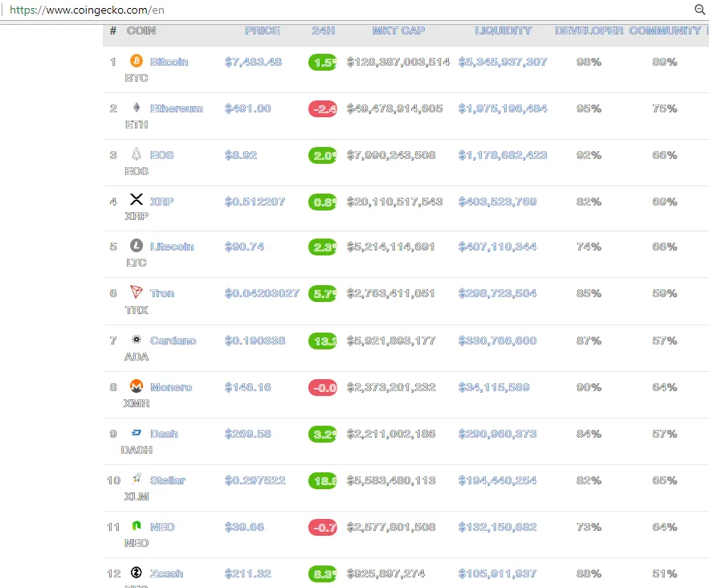Click the DASH ticker symbol
The width and height of the screenshot is (709, 588).
tap(137, 450)
